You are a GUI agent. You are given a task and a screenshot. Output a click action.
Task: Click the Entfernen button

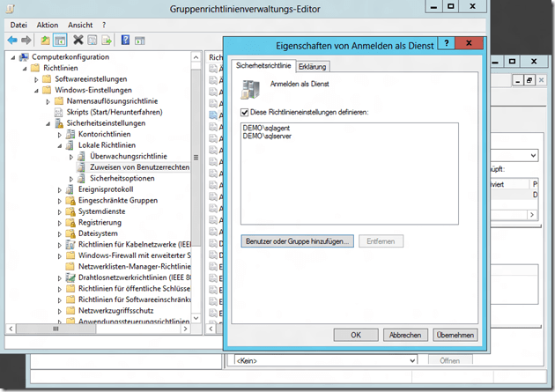pyautogui.click(x=381, y=241)
